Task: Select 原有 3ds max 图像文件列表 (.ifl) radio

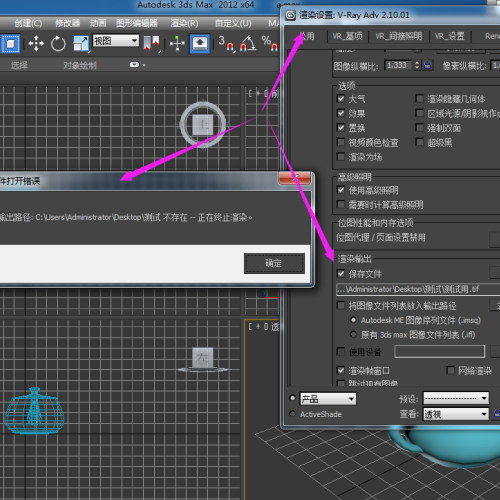Action: click(353, 334)
